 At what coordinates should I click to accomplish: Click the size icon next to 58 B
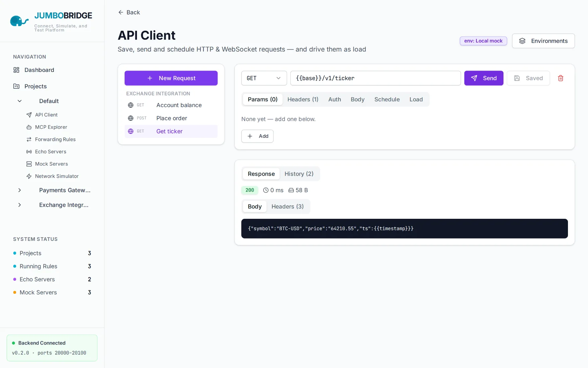coord(291,190)
